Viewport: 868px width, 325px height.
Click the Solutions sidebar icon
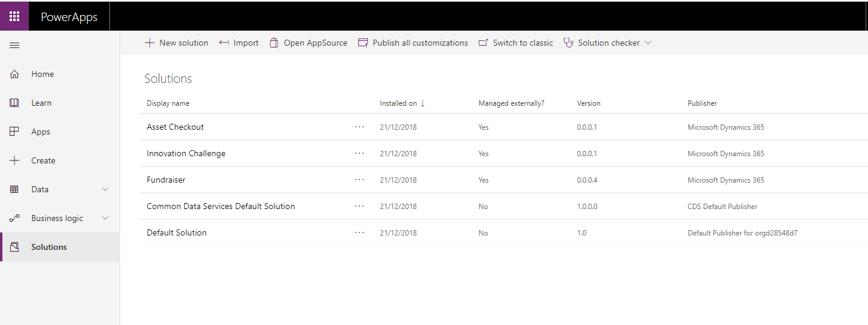coord(14,247)
